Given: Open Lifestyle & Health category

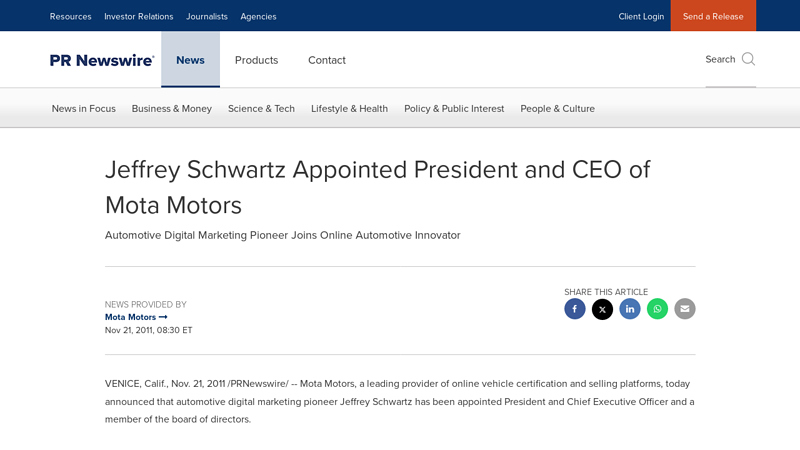Looking at the screenshot, I should [349, 109].
